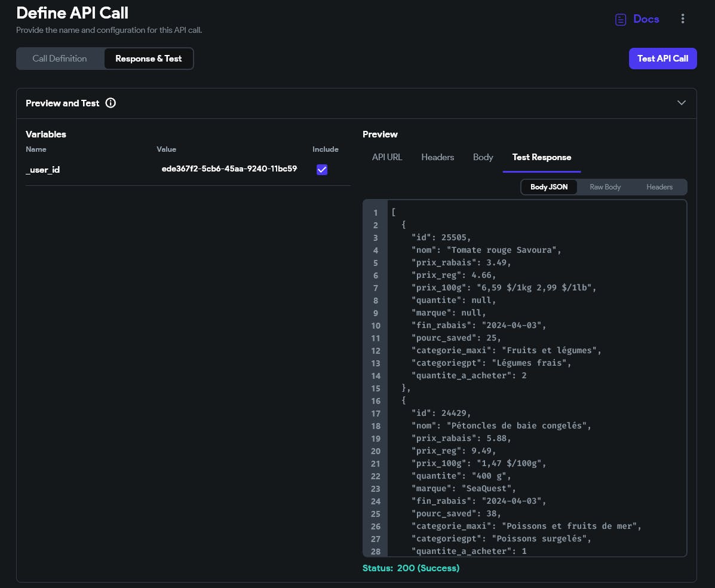
Task: Open the Headers preview tab
Action: click(437, 157)
